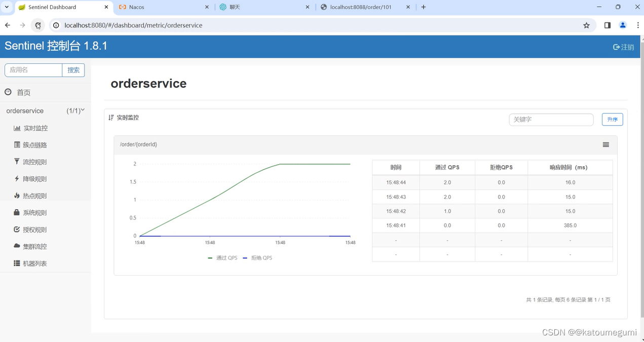Click 注销 logout link
644x342 pixels.
(x=624, y=47)
